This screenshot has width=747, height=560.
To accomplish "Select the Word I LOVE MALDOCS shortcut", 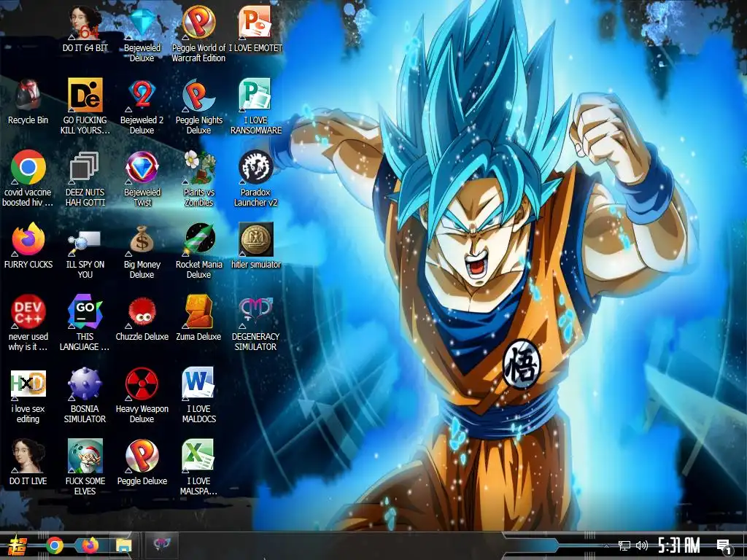I will pos(198,395).
